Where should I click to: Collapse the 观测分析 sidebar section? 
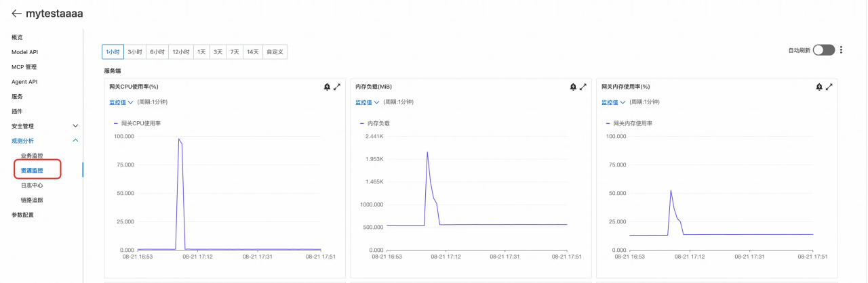click(x=75, y=141)
